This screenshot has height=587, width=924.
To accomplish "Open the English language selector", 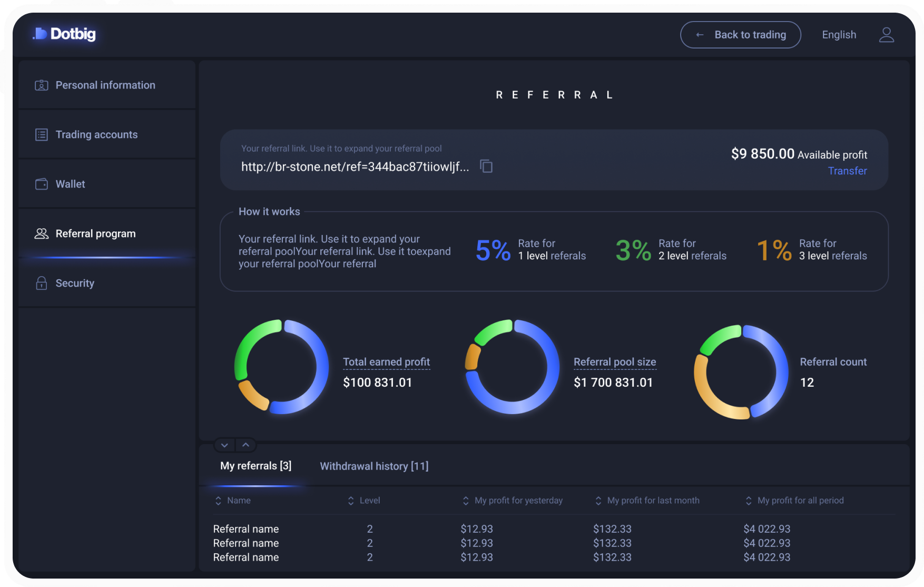I will coord(839,35).
